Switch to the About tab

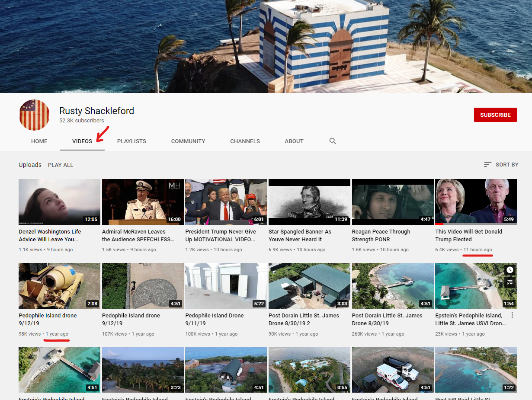point(294,141)
